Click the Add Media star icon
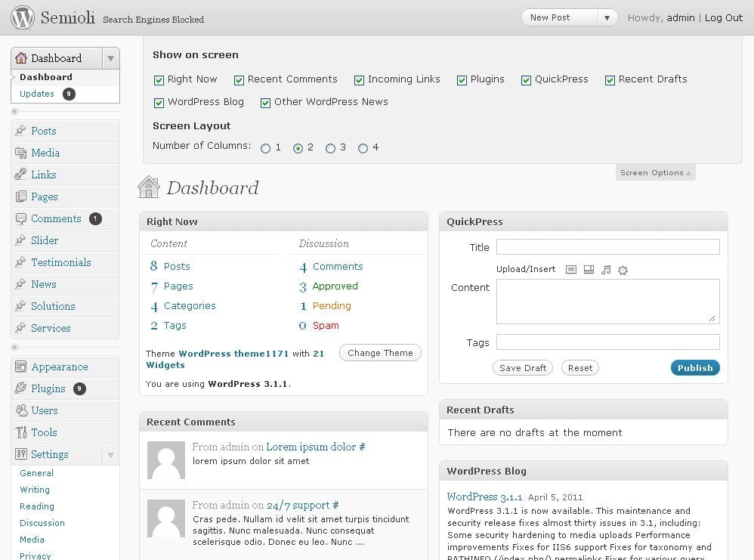754x560 pixels. point(623,270)
